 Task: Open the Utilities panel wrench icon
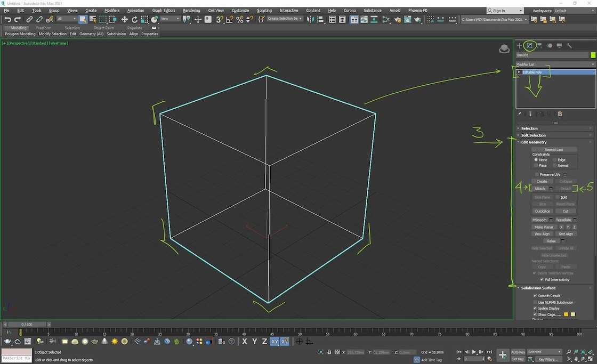[569, 46]
